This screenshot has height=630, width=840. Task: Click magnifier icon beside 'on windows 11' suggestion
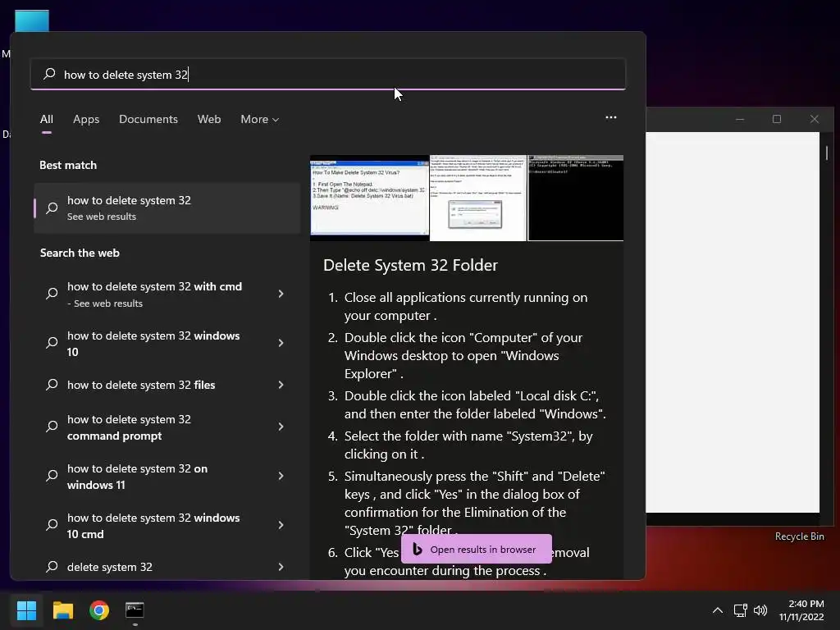(52, 475)
